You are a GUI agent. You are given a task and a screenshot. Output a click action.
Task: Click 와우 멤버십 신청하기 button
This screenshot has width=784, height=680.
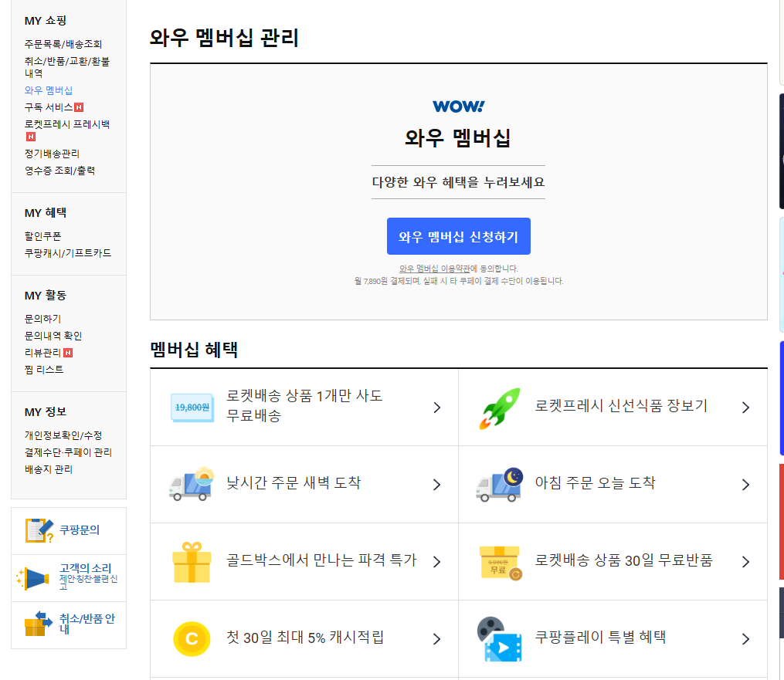point(459,236)
